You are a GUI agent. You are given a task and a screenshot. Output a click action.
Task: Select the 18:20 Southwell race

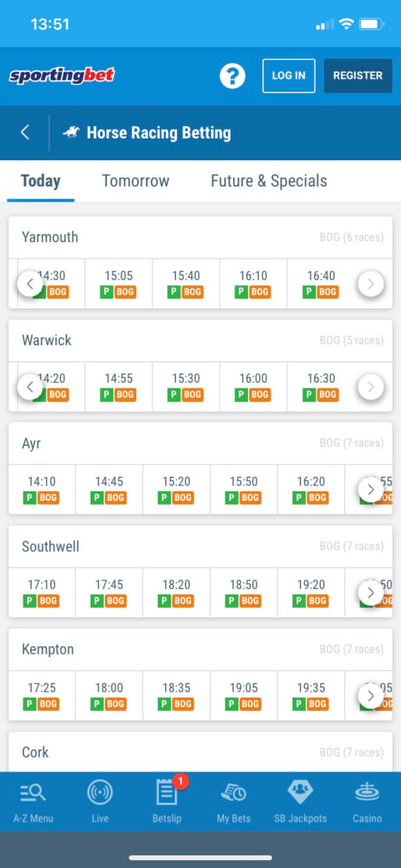177,592
